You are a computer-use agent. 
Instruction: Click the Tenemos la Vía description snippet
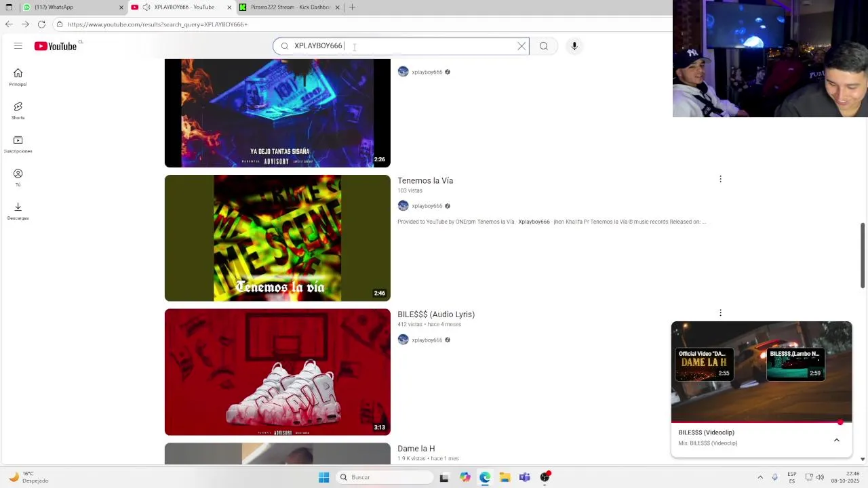[552, 222]
